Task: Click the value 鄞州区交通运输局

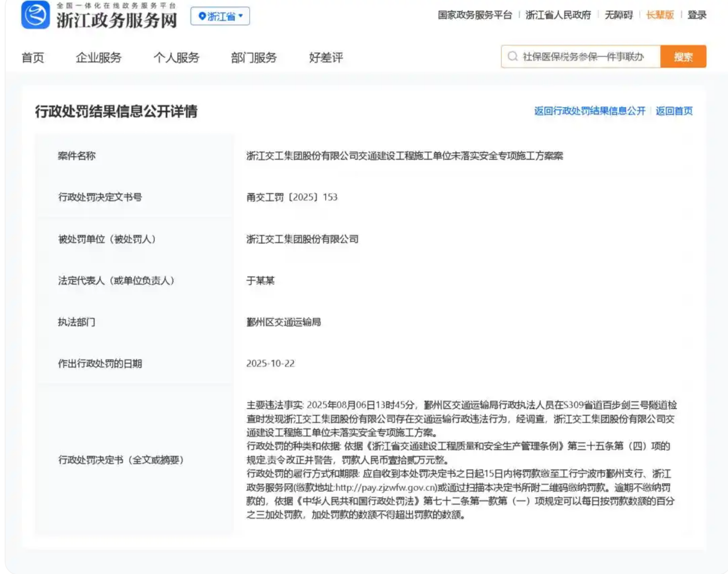Action: coord(284,322)
